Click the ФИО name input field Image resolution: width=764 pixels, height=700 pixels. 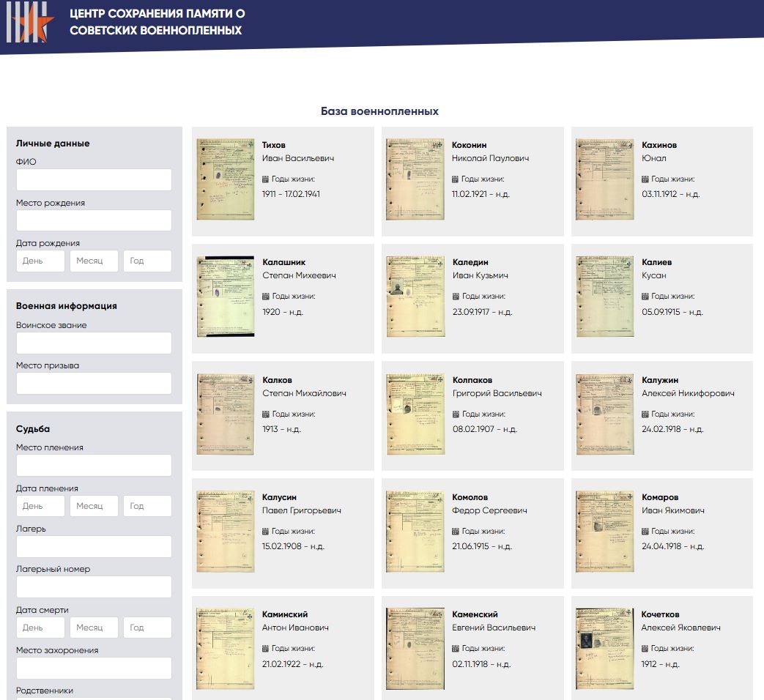click(94, 180)
